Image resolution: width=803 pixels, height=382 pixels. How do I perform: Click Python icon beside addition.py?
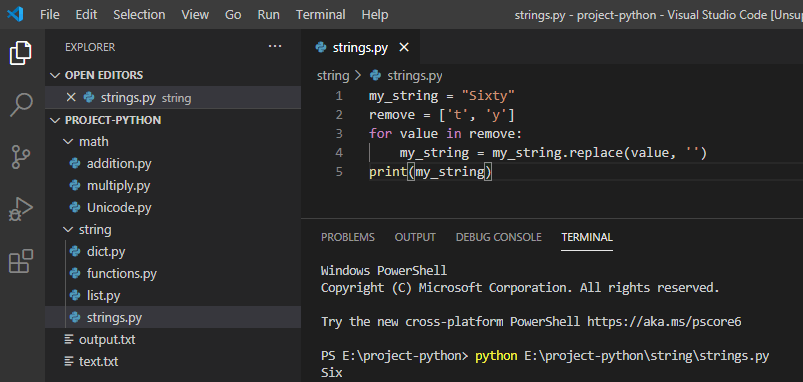point(75,164)
